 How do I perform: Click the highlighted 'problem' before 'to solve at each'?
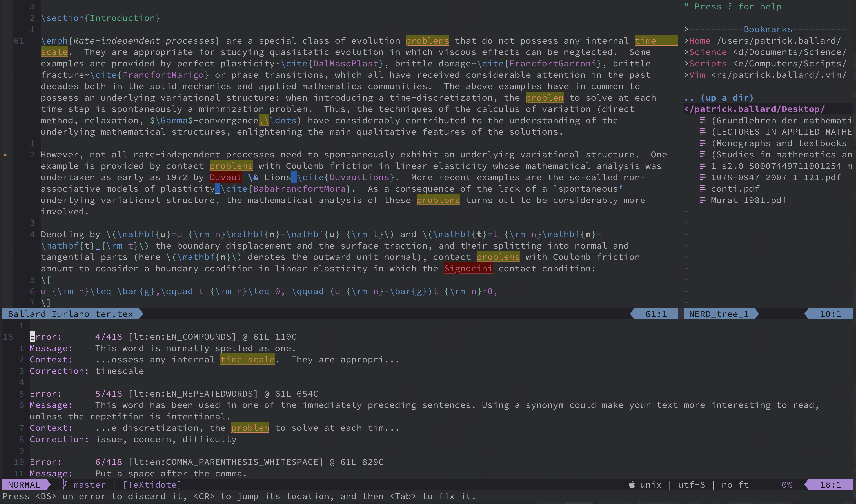pyautogui.click(x=544, y=98)
